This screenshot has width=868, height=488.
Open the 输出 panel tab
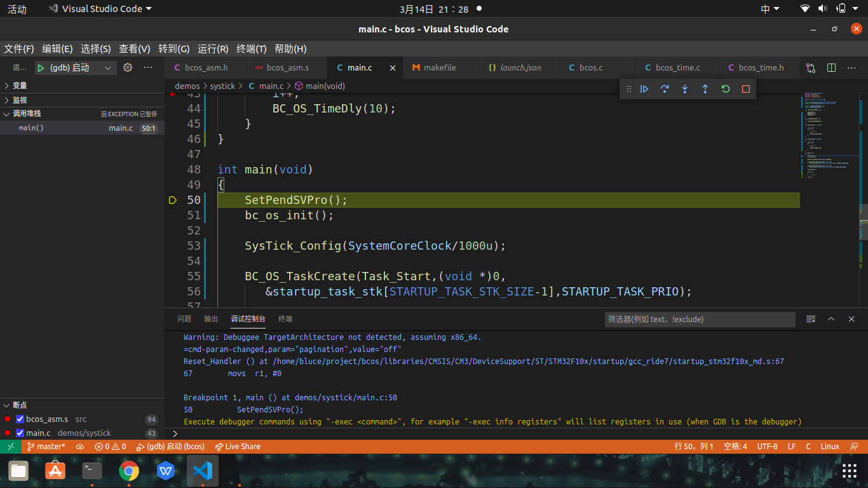(x=211, y=319)
